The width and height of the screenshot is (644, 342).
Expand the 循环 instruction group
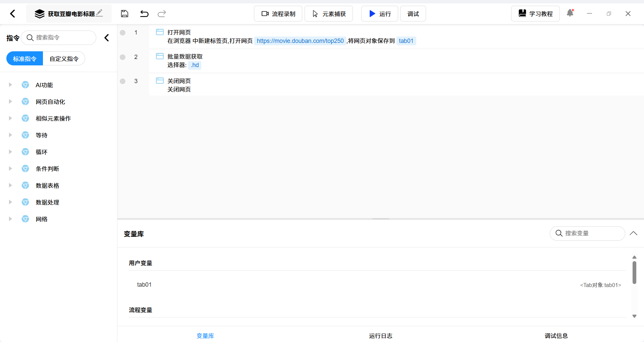coord(10,152)
